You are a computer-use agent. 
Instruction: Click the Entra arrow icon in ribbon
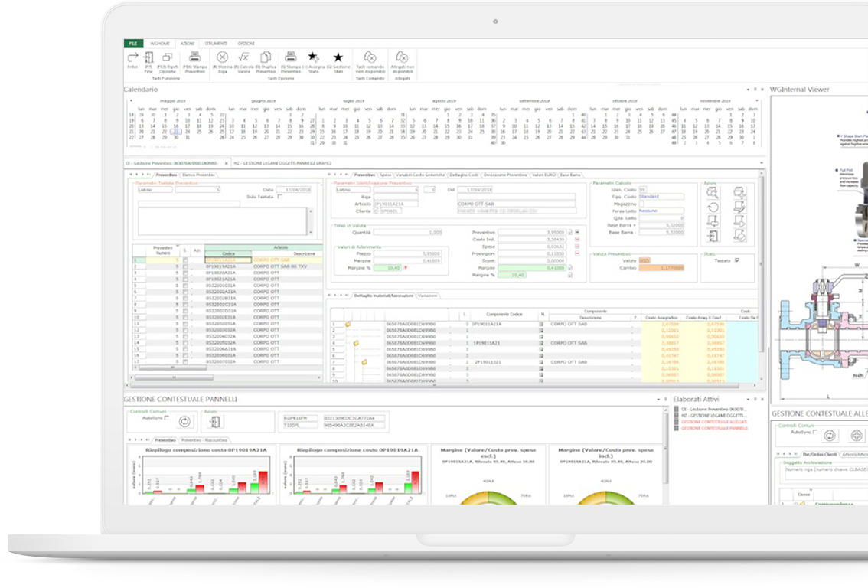coord(132,57)
